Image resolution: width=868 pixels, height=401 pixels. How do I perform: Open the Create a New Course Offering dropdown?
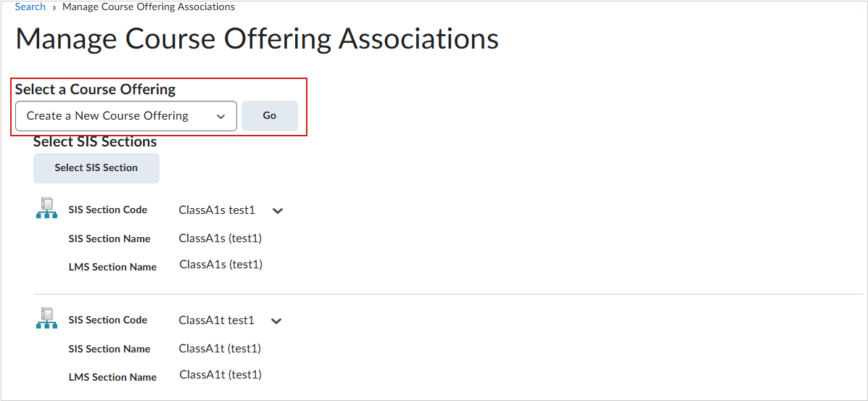point(126,116)
